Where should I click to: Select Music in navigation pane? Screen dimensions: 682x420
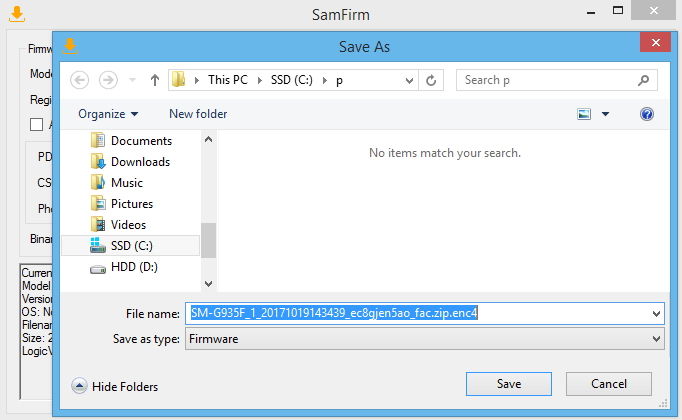pyautogui.click(x=127, y=183)
